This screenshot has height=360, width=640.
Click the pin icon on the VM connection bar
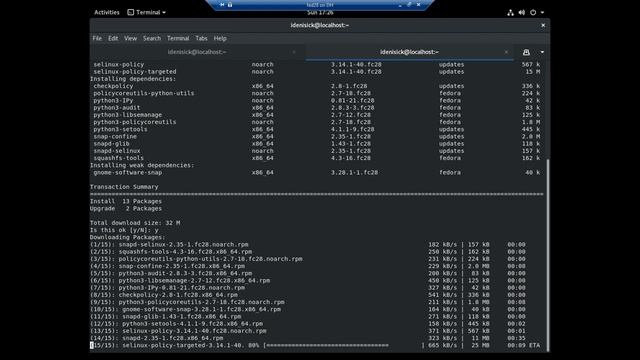tap(222, 4)
